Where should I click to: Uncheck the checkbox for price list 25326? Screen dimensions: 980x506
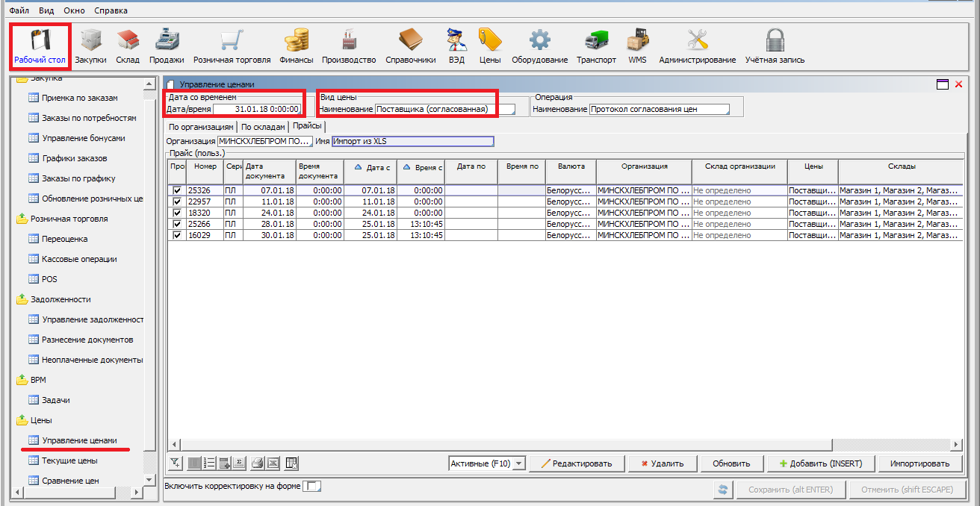tap(177, 191)
